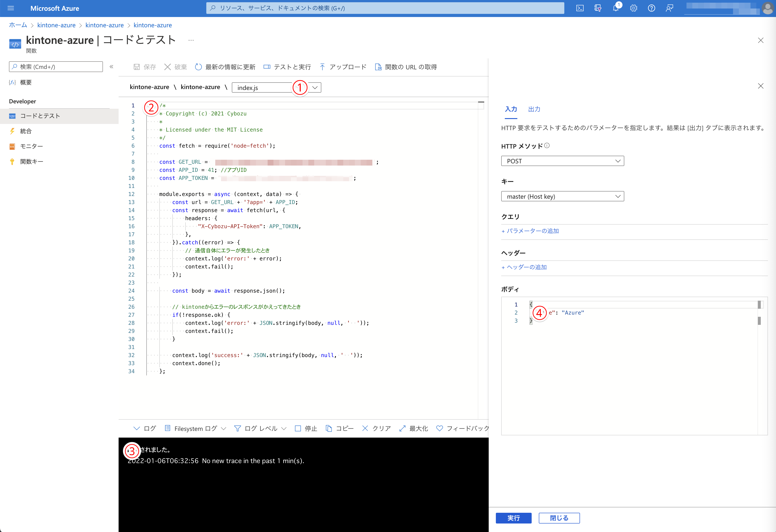
Task: Click + ヘッダーの追加 link
Action: pyautogui.click(x=524, y=267)
